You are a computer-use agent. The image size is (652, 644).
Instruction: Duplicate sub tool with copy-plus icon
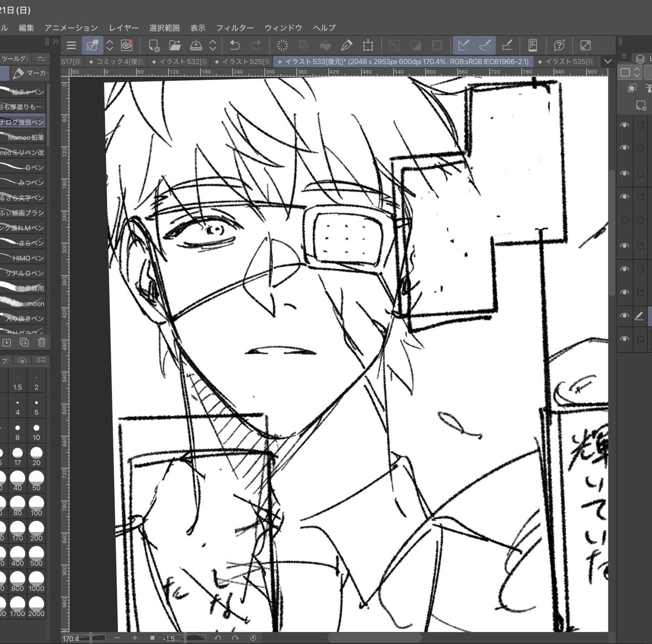[x=24, y=342]
